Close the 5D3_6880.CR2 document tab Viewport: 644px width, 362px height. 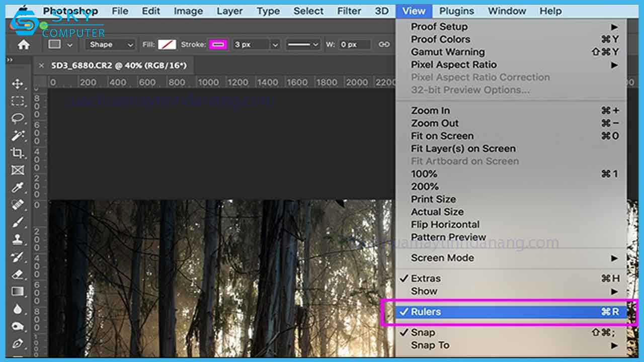click(41, 65)
